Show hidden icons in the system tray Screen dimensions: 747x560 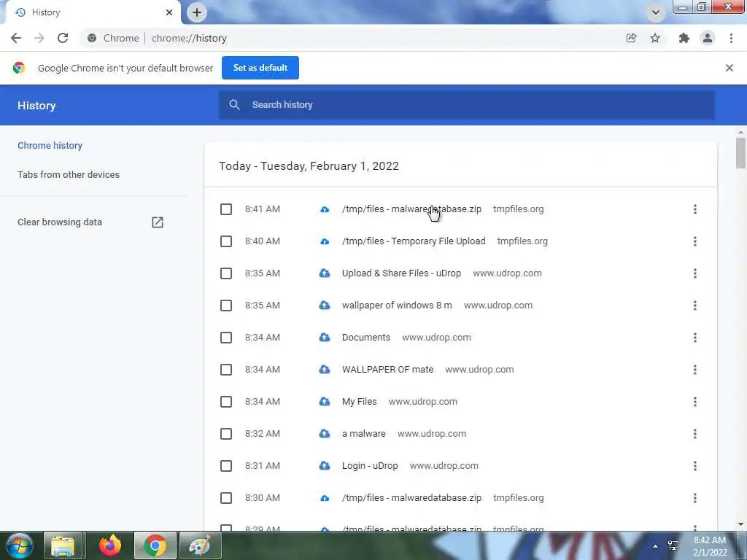[655, 546]
